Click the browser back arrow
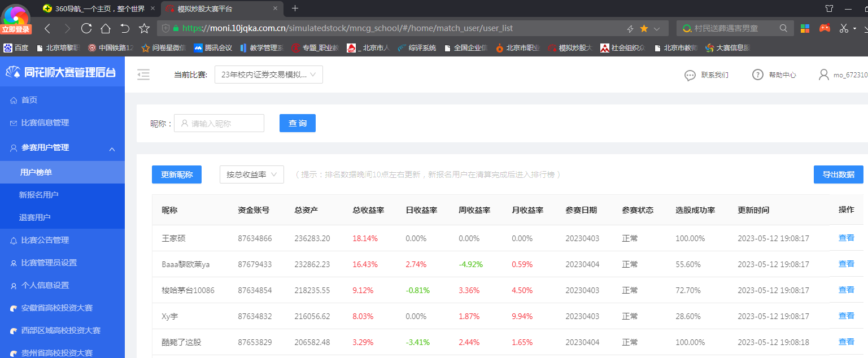 [47, 28]
